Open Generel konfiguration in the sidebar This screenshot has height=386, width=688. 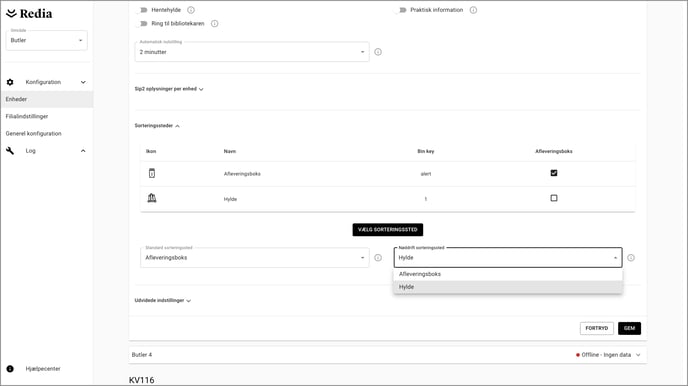[x=33, y=133]
